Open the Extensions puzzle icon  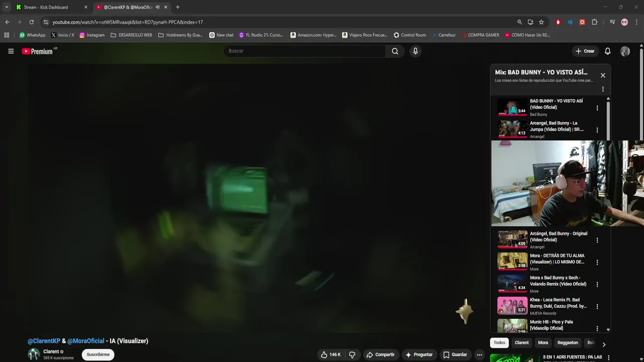(x=594, y=22)
